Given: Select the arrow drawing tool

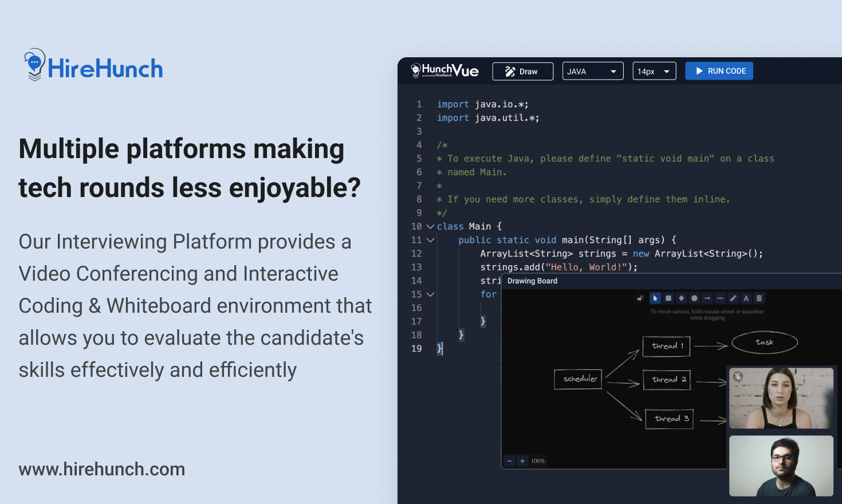Looking at the screenshot, I should [707, 298].
